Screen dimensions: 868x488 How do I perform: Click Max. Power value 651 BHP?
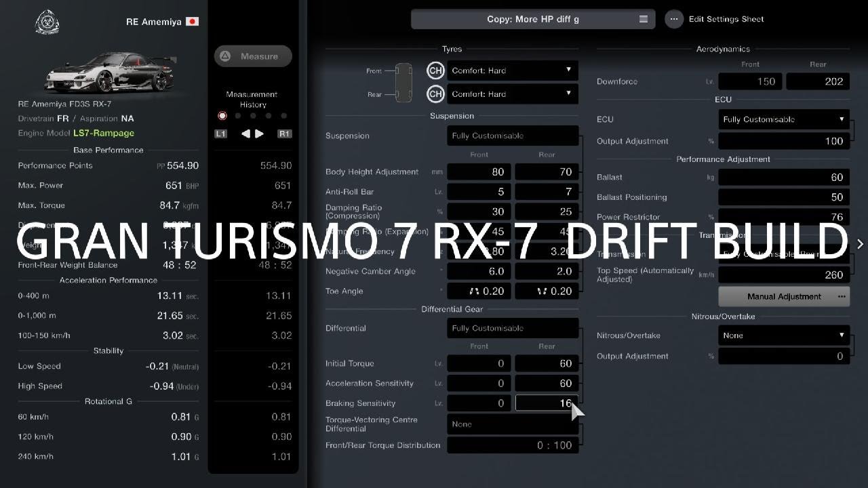pos(182,185)
